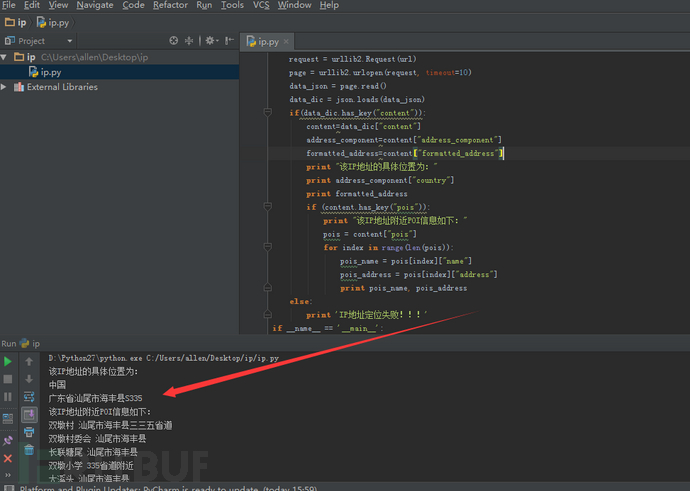Expand External Libraries node
Viewport: 690px width, 491px height.
[4, 87]
